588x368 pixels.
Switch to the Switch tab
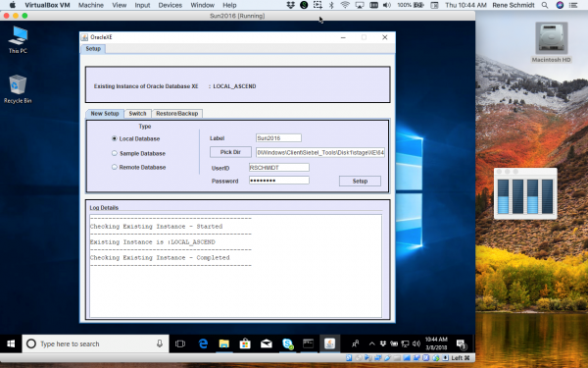[x=137, y=114]
